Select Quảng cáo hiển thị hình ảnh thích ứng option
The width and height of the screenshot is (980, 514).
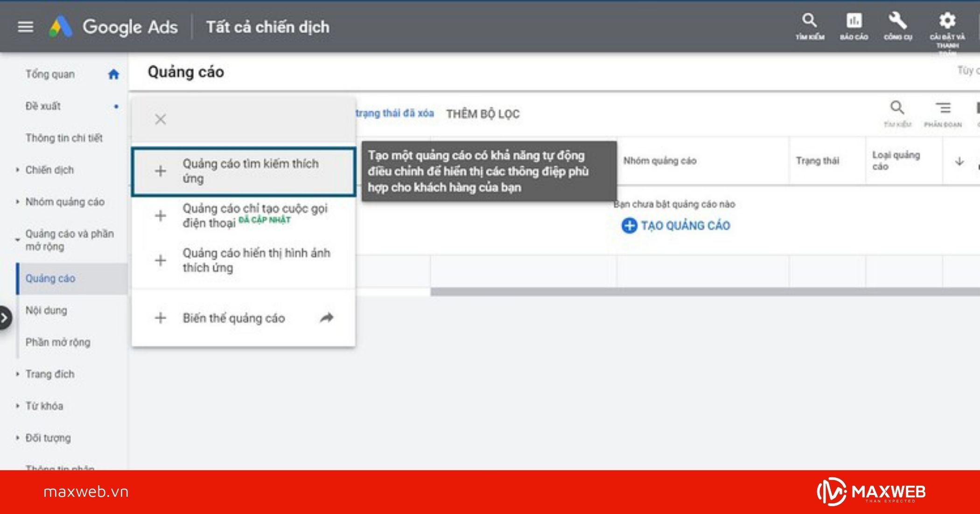point(257,260)
